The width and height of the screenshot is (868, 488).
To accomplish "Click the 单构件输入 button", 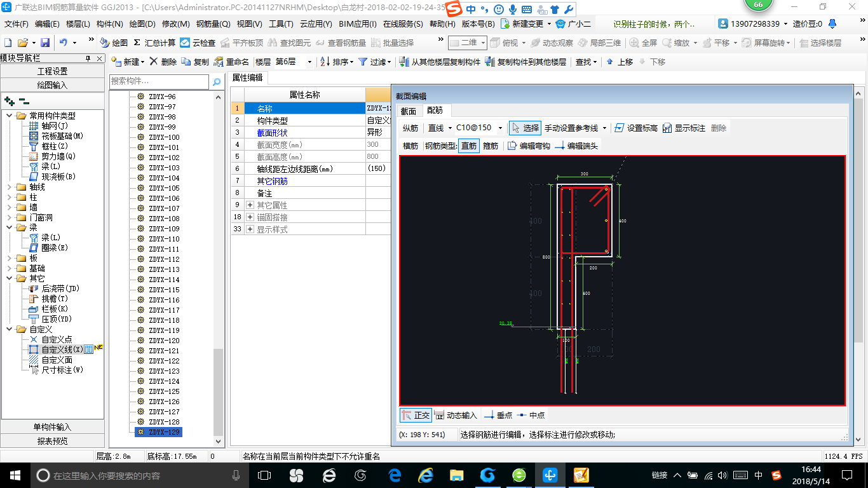I will [53, 427].
